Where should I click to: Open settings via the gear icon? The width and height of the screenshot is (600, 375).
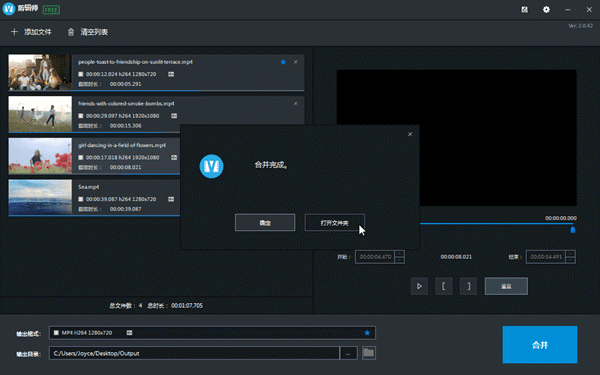(546, 10)
